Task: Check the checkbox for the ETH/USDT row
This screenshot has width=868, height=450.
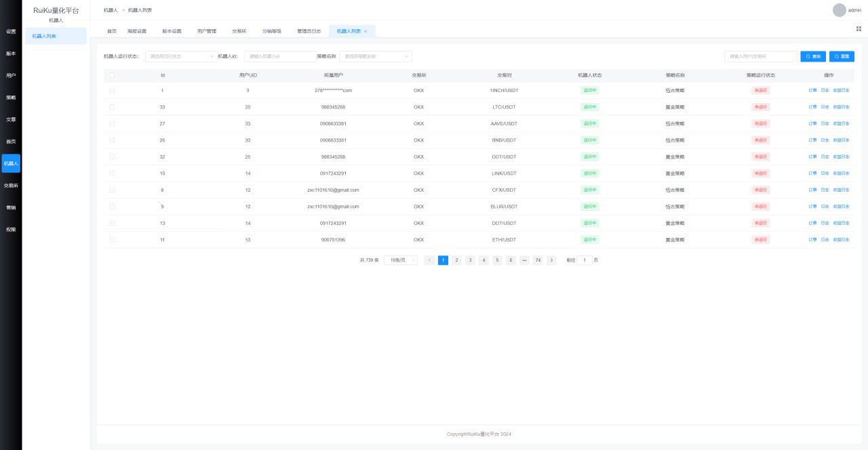Action: (x=113, y=240)
